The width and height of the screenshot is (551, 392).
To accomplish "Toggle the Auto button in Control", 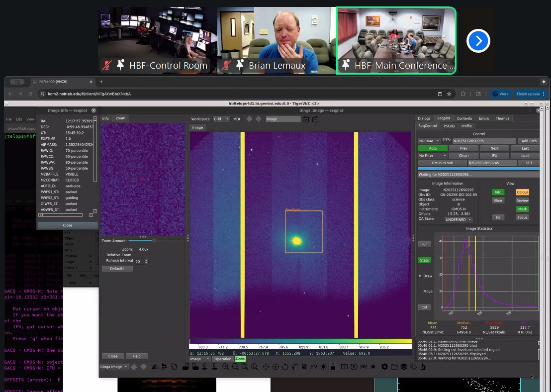I will (432, 148).
